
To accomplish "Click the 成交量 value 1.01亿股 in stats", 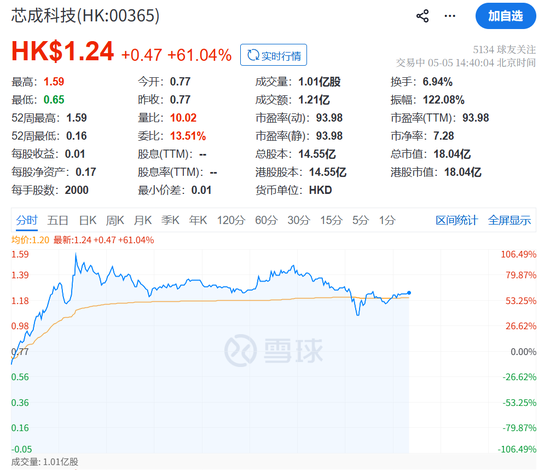I will click(x=319, y=82).
